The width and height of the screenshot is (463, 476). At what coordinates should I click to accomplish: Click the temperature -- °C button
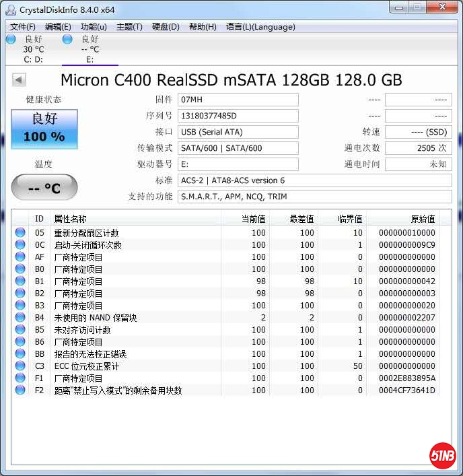tap(44, 188)
